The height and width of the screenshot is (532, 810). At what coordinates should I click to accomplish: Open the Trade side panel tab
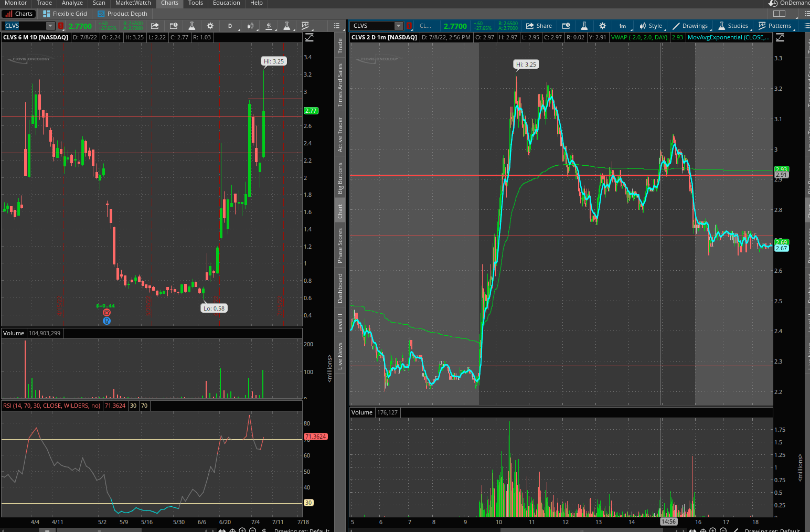tap(340, 46)
